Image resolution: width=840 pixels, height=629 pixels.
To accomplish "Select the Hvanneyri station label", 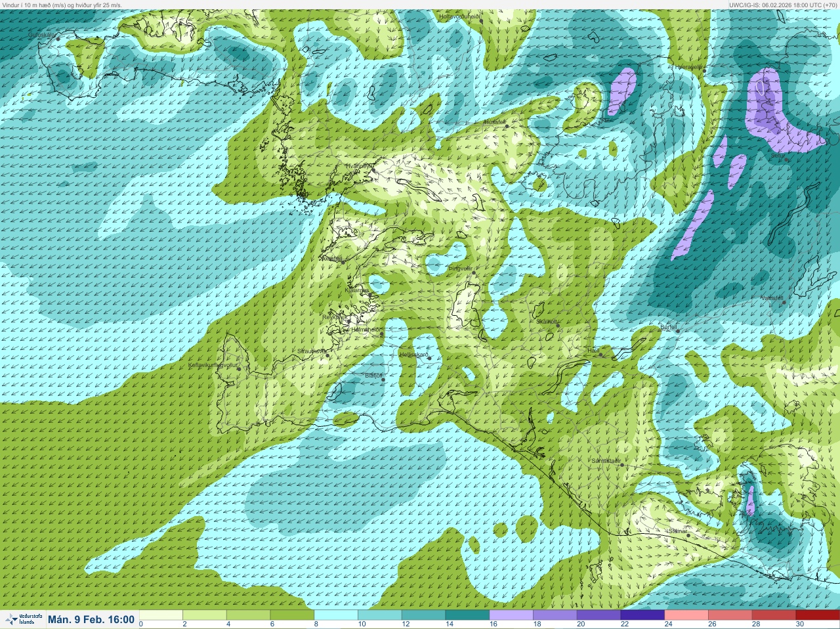I will (x=358, y=166).
